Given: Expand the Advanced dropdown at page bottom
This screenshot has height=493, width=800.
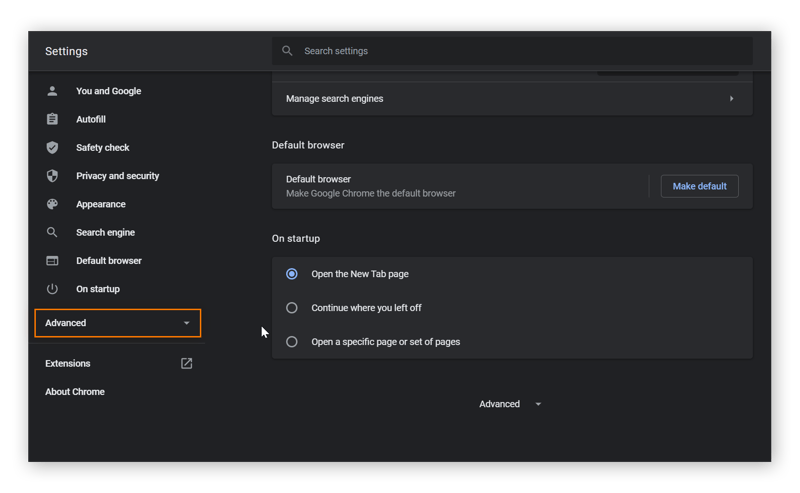Looking at the screenshot, I should click(x=510, y=404).
